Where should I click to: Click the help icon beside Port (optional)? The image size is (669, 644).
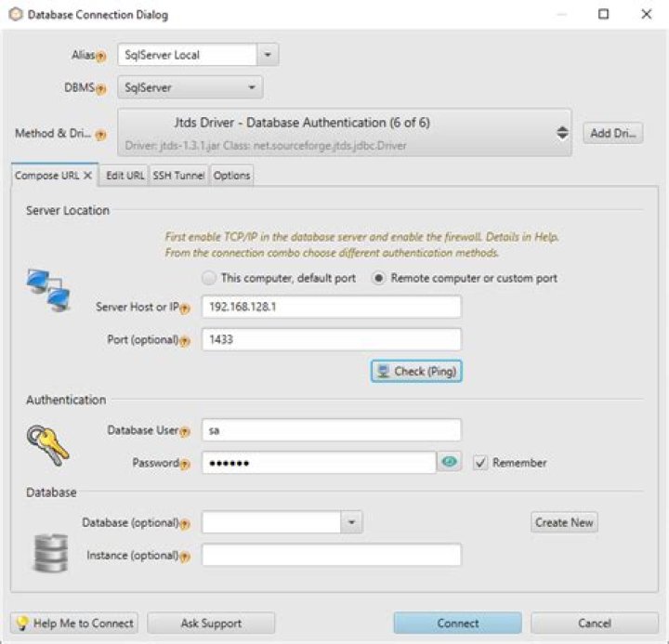185,340
